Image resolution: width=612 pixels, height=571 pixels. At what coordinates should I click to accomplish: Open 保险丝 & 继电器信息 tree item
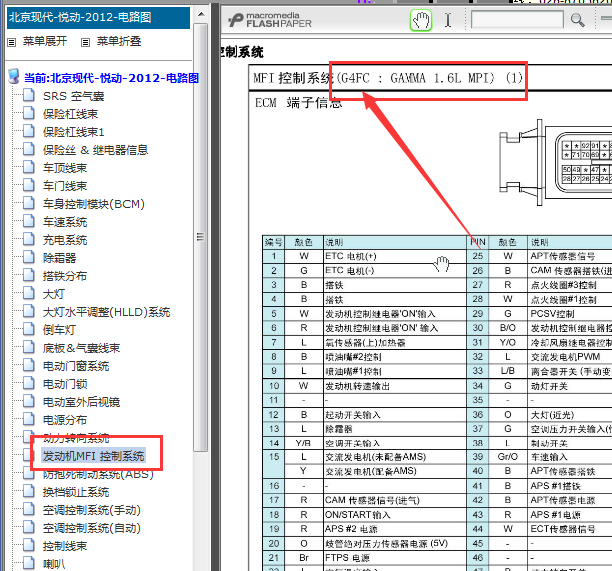(x=95, y=150)
